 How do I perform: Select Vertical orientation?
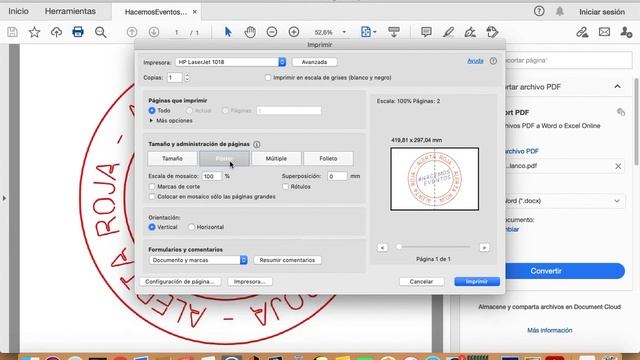[x=152, y=227]
